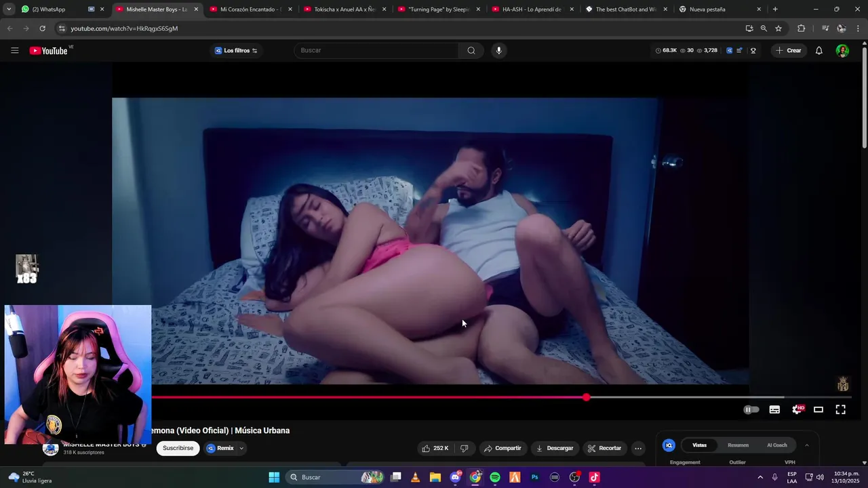Open Los filtros dropdown
The image size is (868, 488).
tap(236, 50)
